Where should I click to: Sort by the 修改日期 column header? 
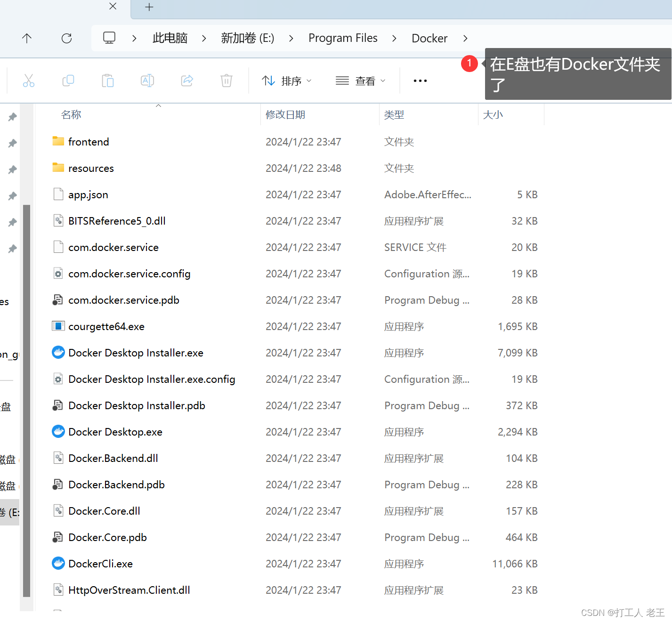(x=285, y=114)
